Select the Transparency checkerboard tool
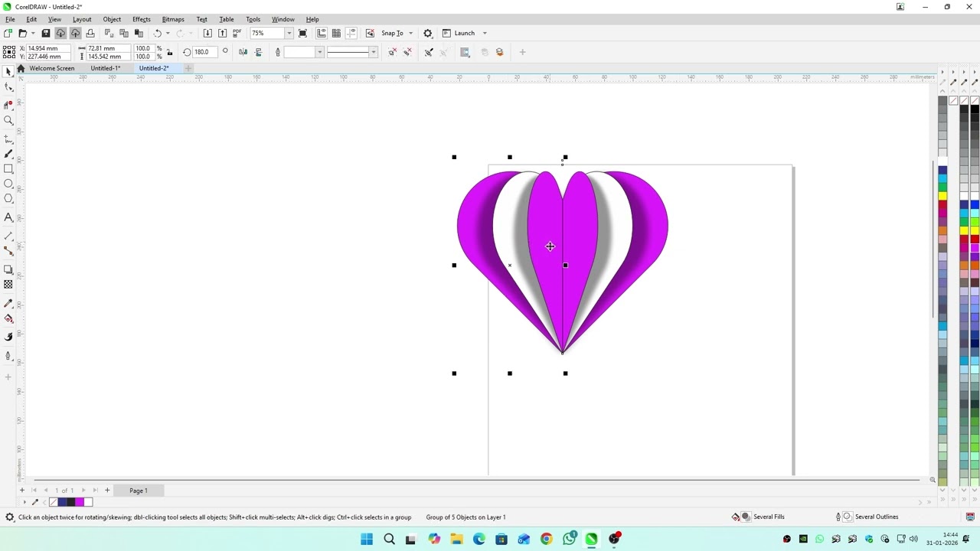The image size is (980, 551). pyautogui.click(x=8, y=284)
